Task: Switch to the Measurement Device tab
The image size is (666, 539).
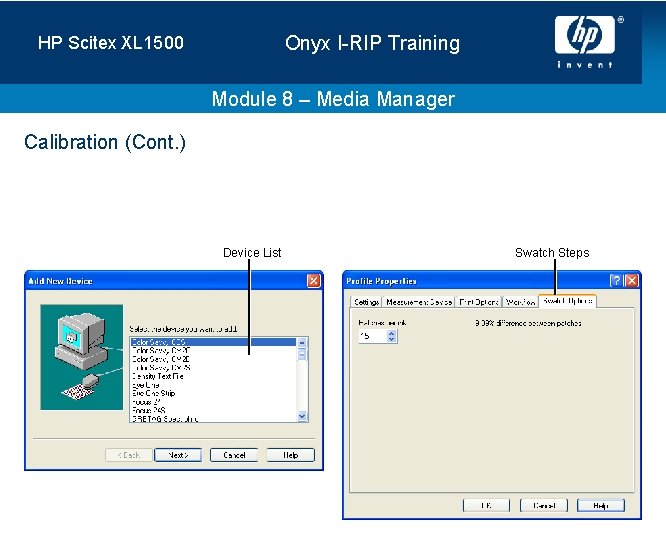Action: 418,302
